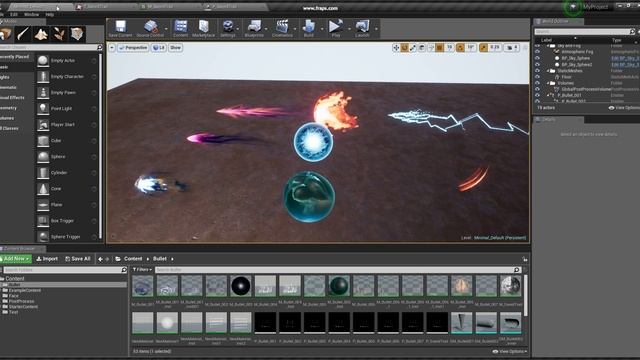This screenshot has width=640, height=360.
Task: Select ExampleContent folder in the tree
Action: point(24,290)
